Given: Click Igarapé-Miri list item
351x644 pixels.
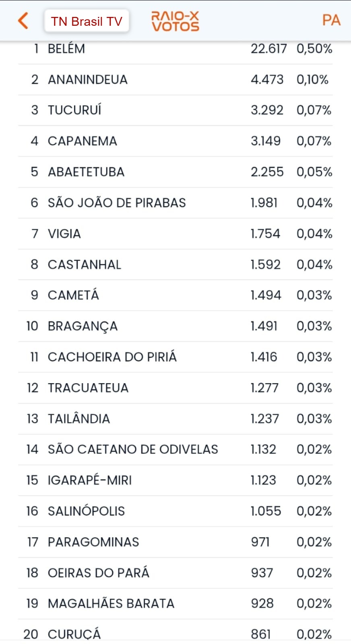Looking at the screenshot, I should [175, 481].
